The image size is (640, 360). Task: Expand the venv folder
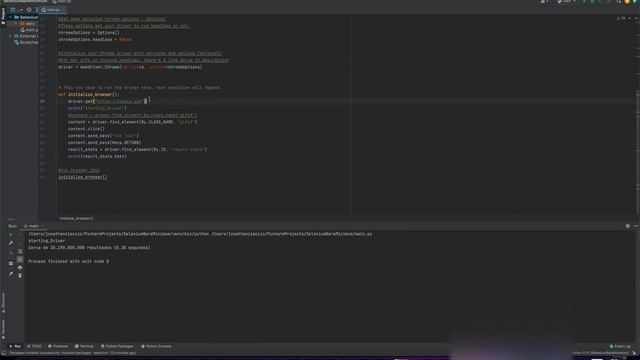click(x=16, y=24)
